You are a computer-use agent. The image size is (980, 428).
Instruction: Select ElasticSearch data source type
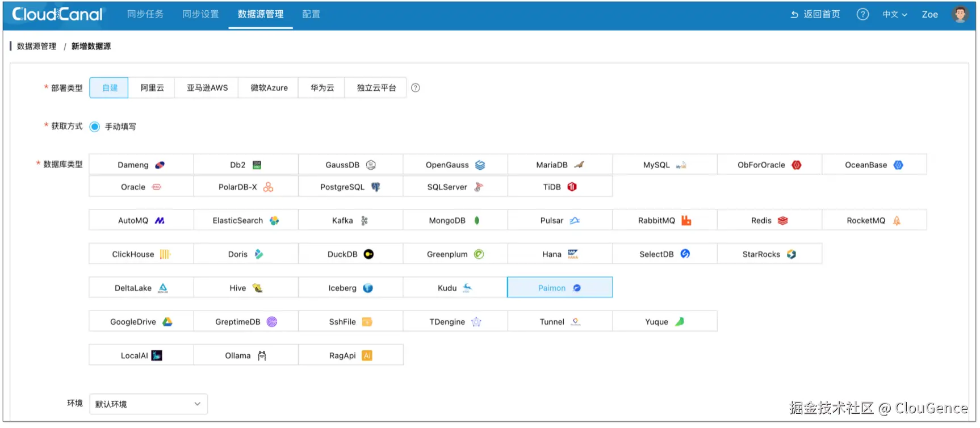[x=246, y=220]
